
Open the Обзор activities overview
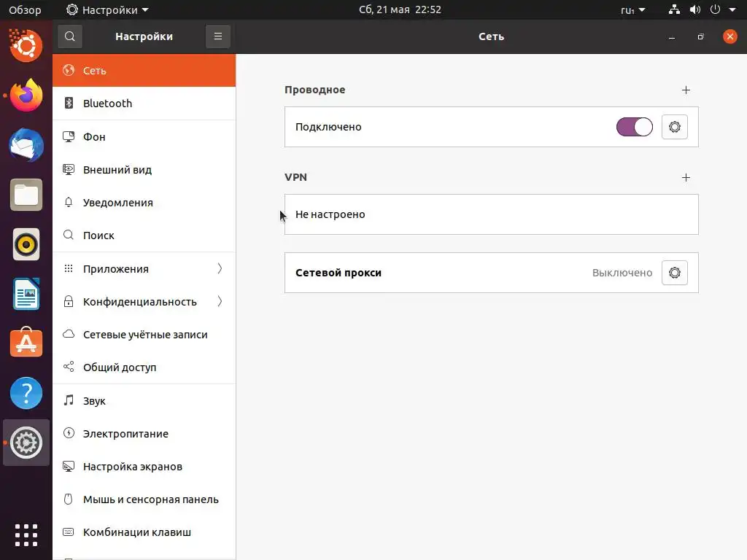click(25, 9)
